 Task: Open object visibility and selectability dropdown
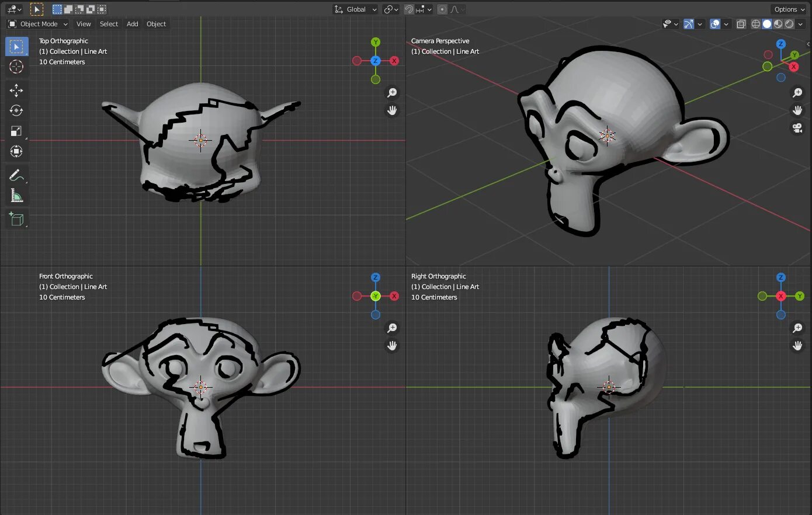coord(670,24)
